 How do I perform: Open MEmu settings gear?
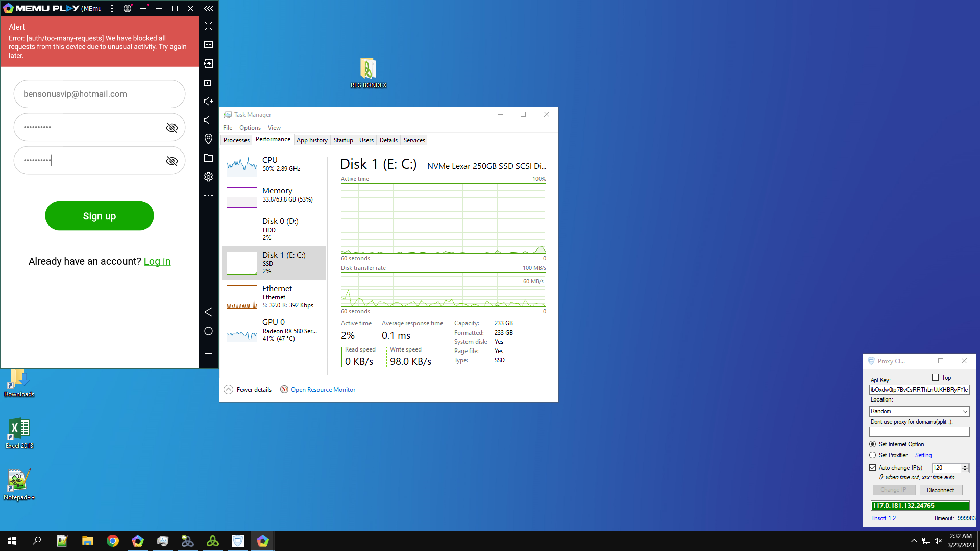pos(208,177)
